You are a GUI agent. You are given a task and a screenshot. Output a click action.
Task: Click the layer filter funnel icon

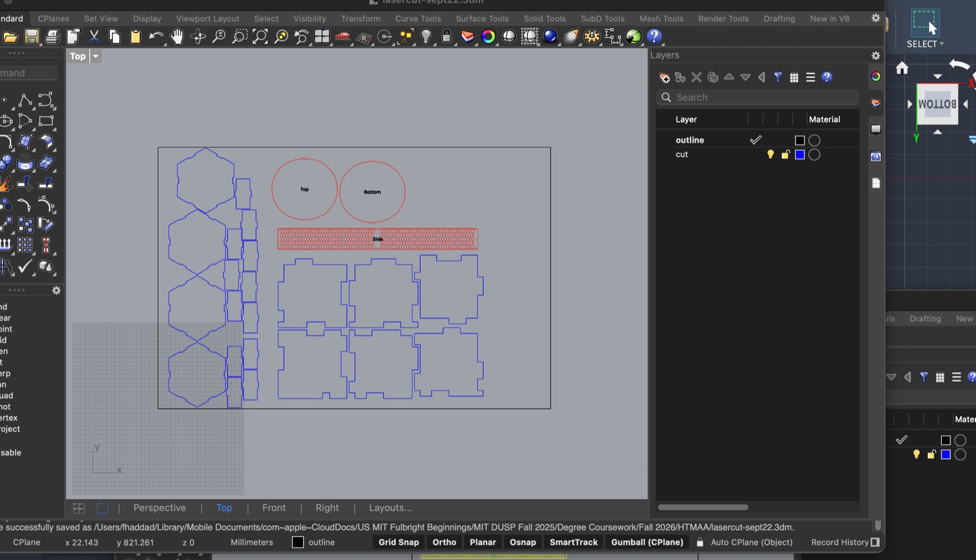point(778,77)
